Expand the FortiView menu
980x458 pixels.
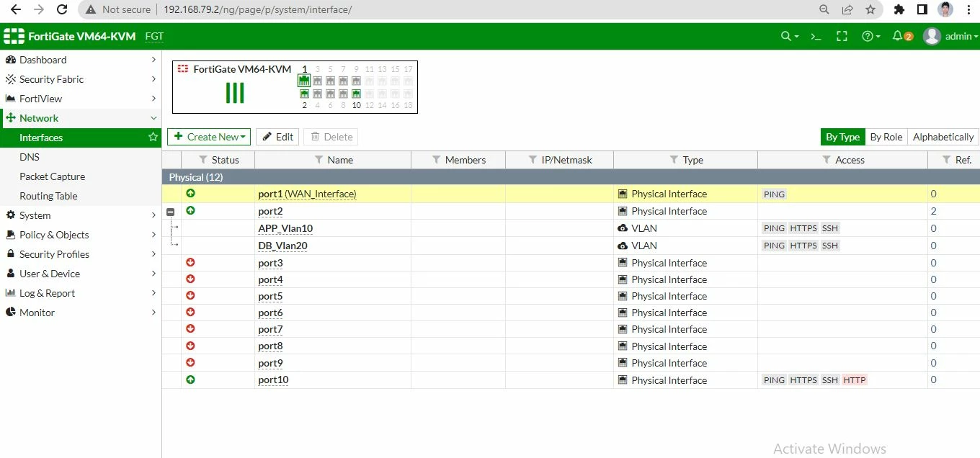coord(81,99)
